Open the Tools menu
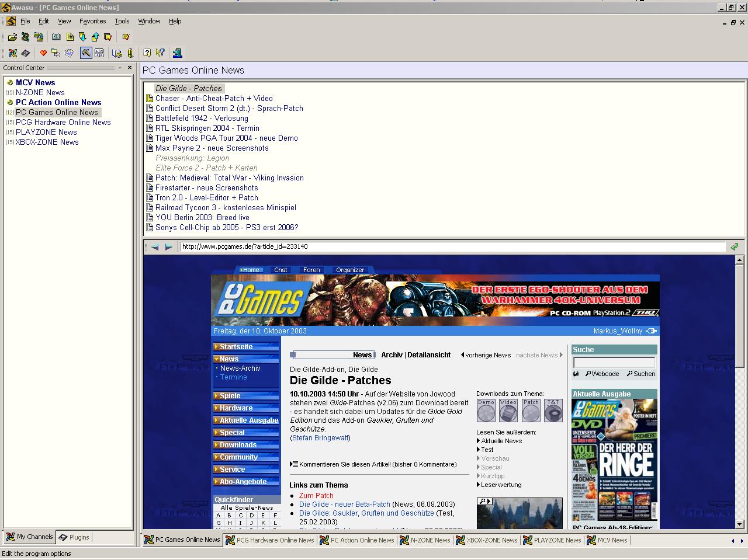Screen dimensions: 748x560 point(122,21)
